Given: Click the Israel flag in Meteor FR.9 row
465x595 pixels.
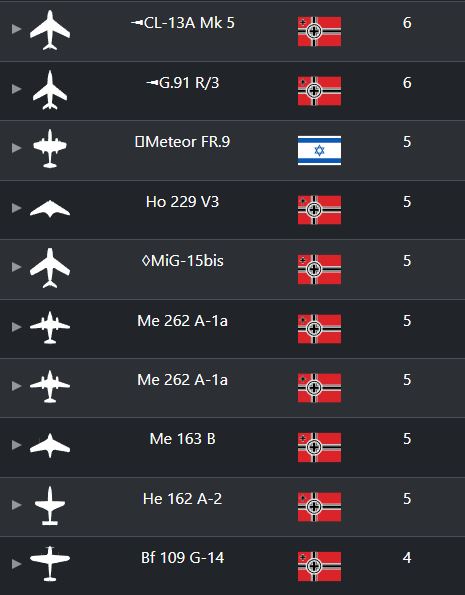Looking at the screenshot, I should click(x=319, y=151).
